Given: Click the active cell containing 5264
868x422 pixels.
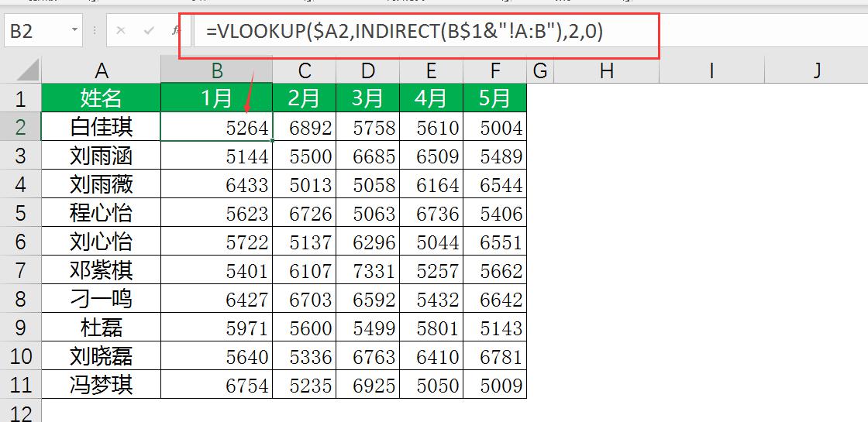Looking at the screenshot, I should (217, 127).
